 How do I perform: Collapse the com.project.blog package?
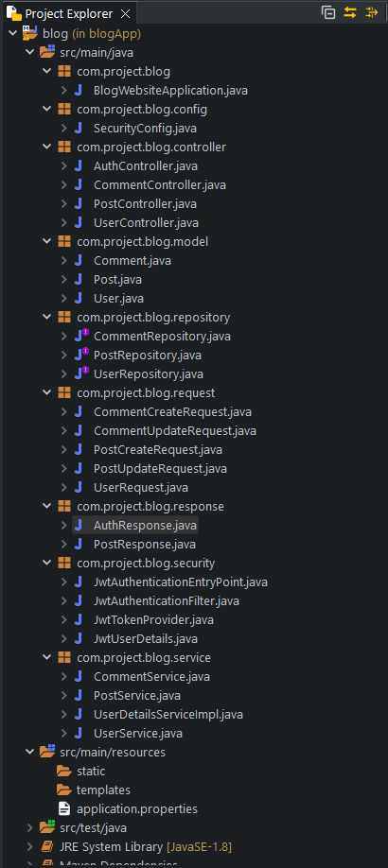(46, 72)
